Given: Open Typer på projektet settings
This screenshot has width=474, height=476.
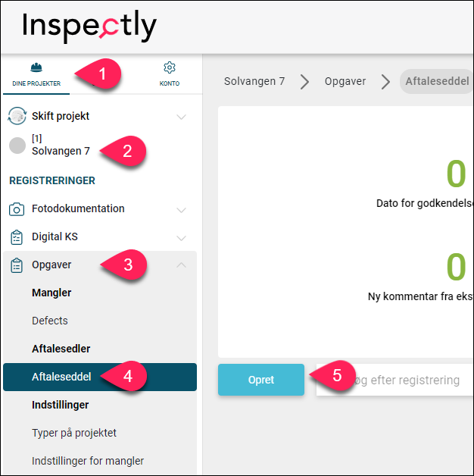Looking at the screenshot, I should pos(74,433).
